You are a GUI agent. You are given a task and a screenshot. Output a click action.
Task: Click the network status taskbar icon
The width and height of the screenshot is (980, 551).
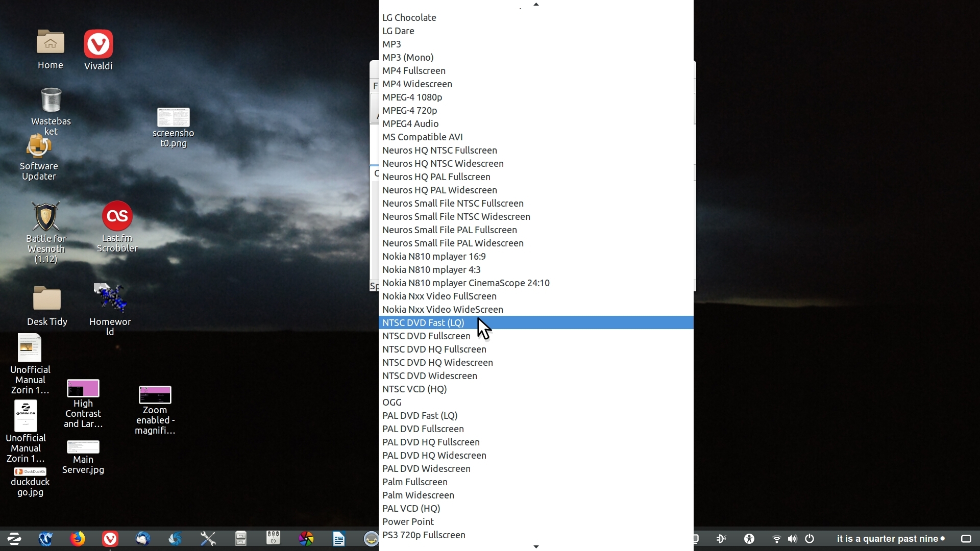(775, 538)
